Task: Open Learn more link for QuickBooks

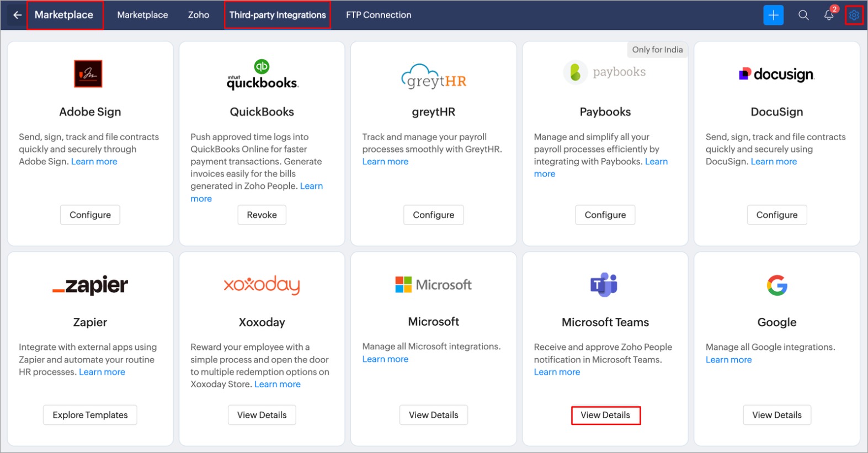Action: click(311, 186)
